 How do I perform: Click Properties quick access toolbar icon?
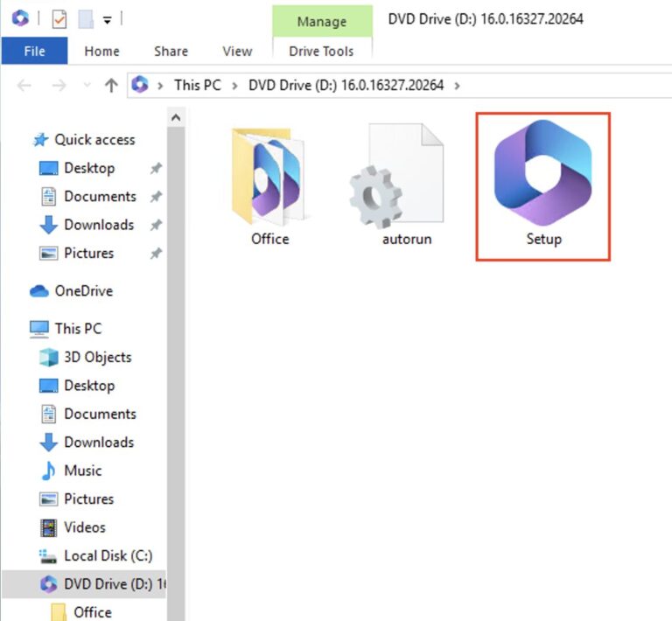pyautogui.click(x=59, y=19)
